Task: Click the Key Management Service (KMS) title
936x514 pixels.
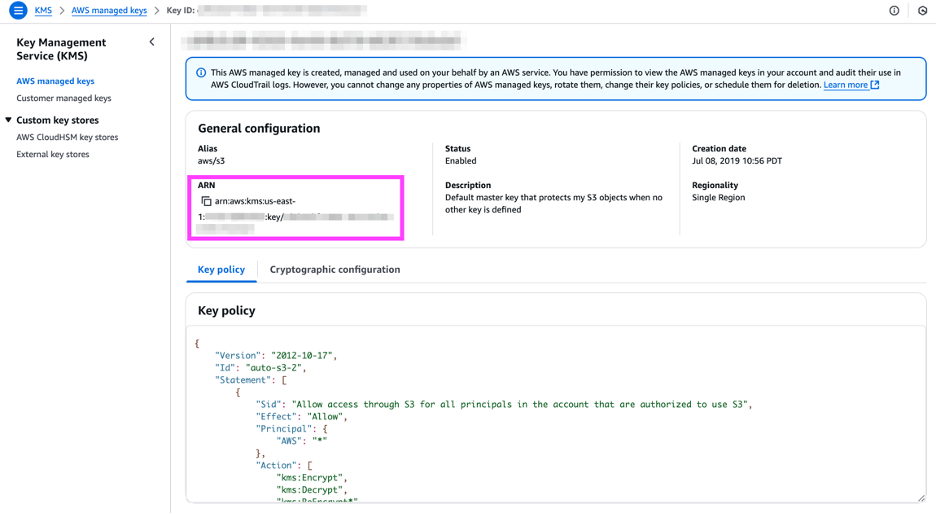Action: pyautogui.click(x=61, y=49)
